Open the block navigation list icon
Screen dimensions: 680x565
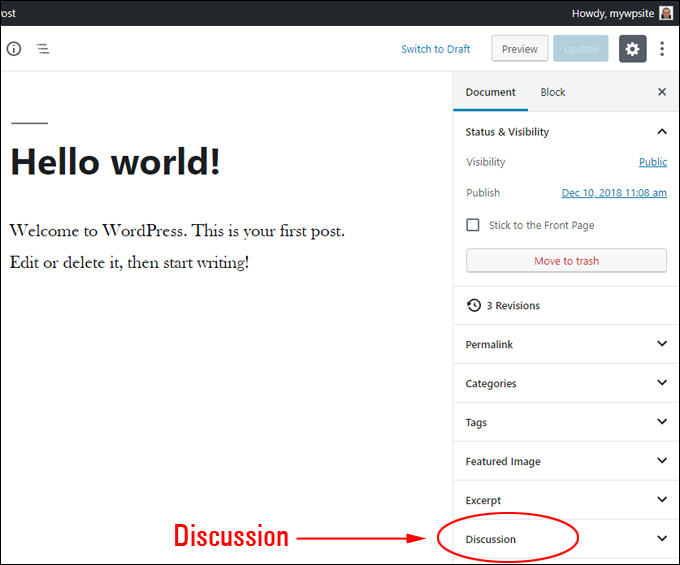(42, 49)
